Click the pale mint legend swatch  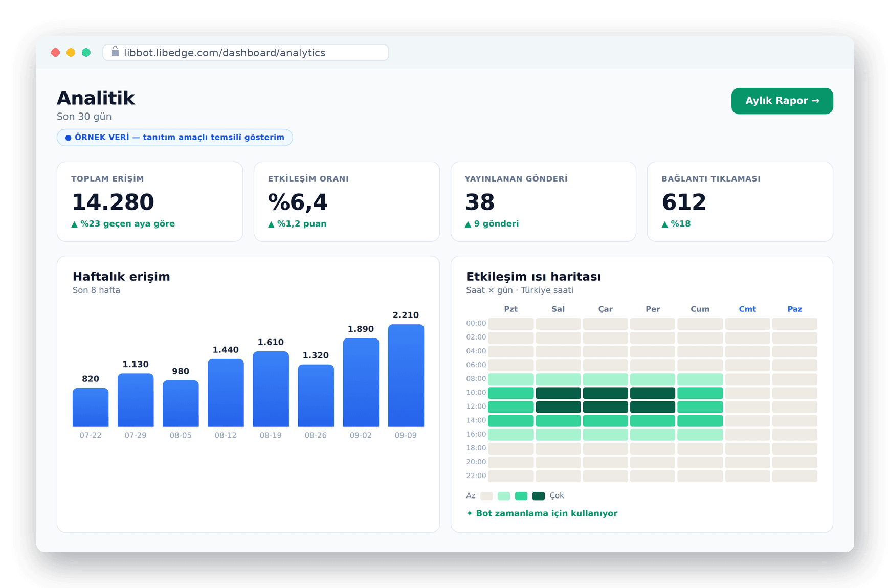tap(504, 495)
